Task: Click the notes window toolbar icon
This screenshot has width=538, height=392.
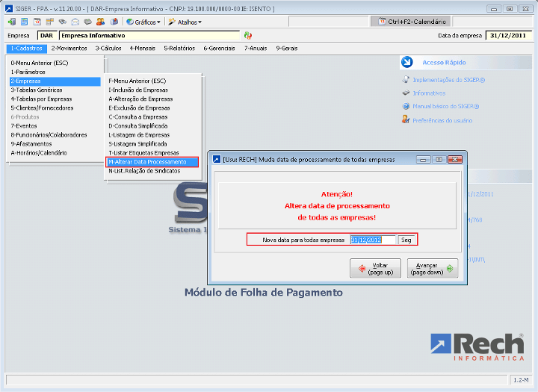Action: [50, 22]
